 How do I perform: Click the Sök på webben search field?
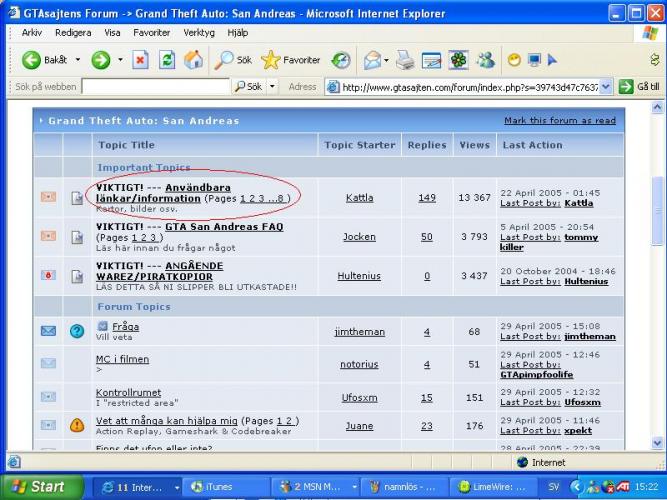coord(155,87)
